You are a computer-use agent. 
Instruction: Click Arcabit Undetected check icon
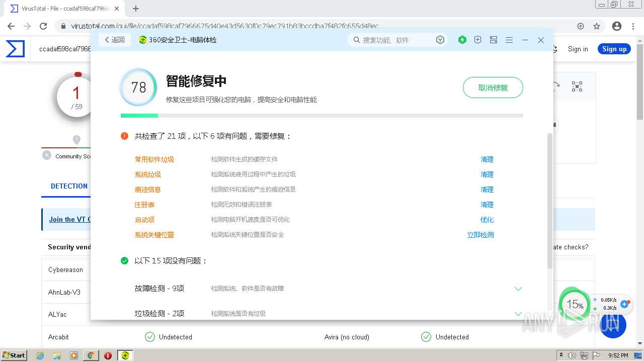[149, 337]
